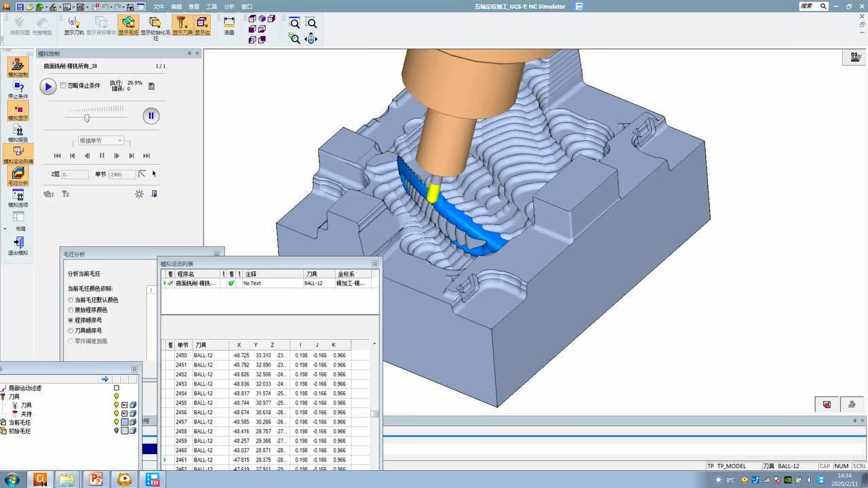Click the 测量 (measure) tool icon

pyautogui.click(x=229, y=24)
